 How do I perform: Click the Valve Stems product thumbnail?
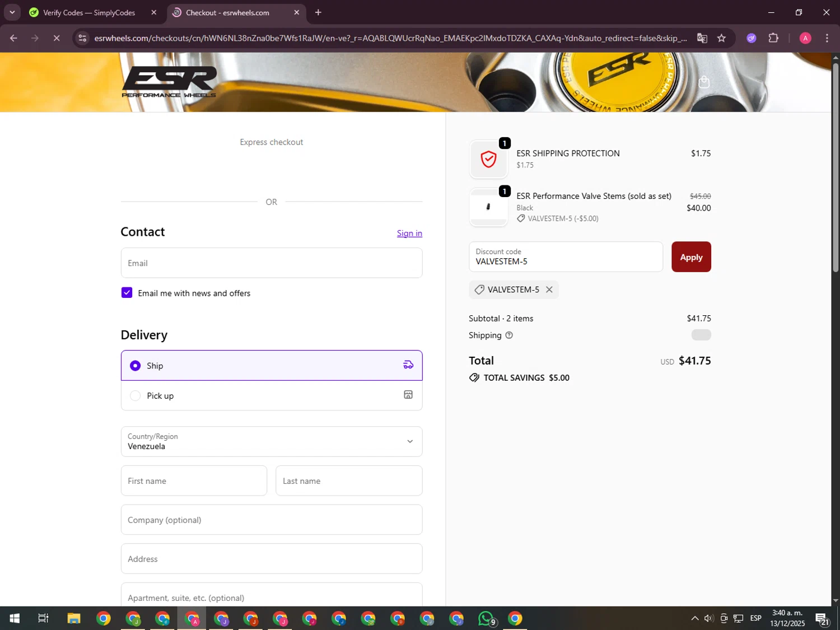pos(488,207)
